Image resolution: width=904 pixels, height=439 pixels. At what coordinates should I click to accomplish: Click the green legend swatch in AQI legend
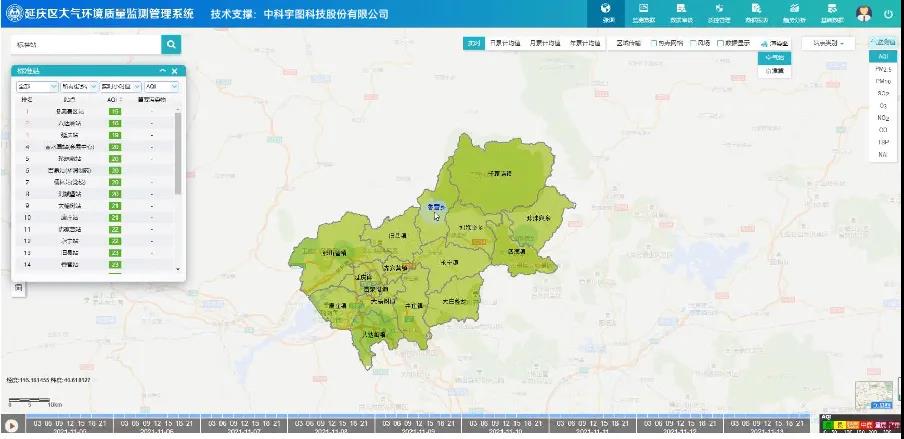[826, 425]
